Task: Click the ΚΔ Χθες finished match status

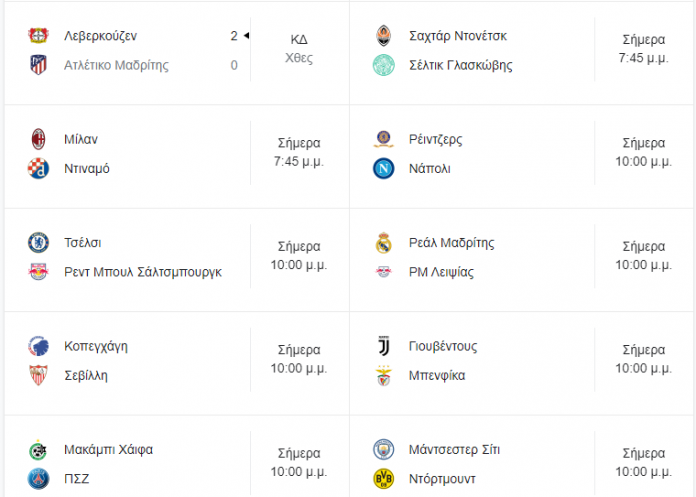Action: click(299, 48)
